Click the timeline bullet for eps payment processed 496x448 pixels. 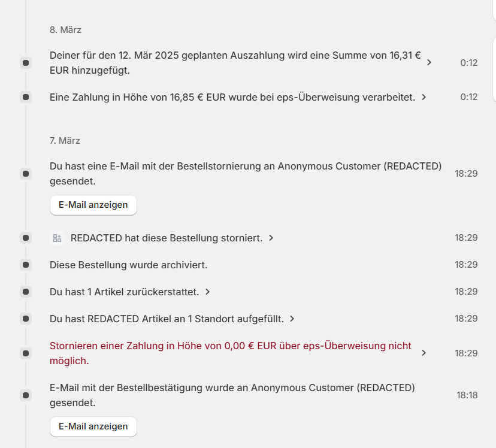(26, 97)
